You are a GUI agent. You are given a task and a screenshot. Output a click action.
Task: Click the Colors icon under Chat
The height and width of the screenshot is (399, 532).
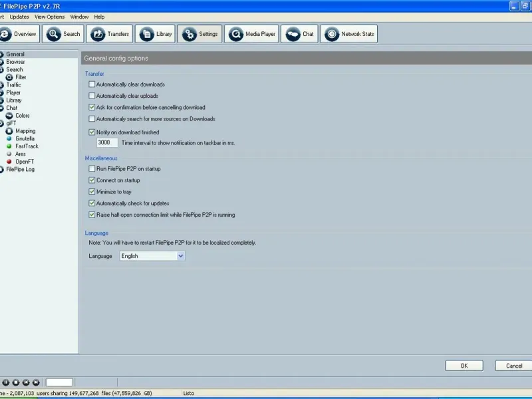tap(9, 116)
